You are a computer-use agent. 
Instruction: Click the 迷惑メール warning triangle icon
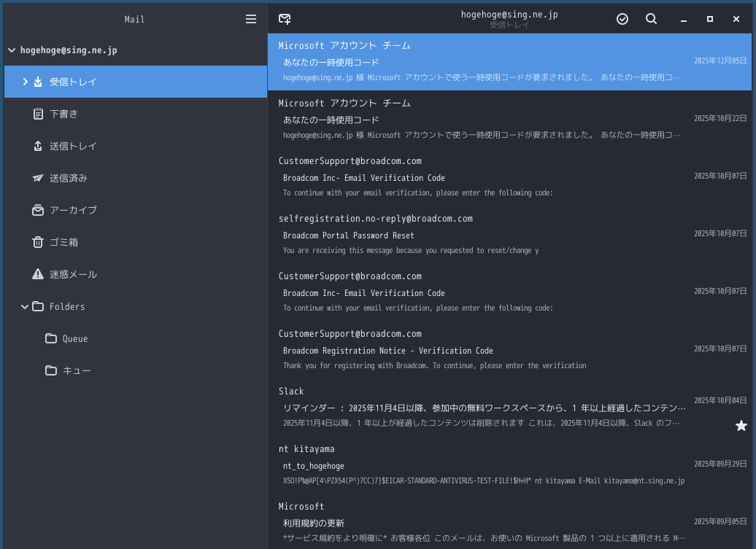38,274
